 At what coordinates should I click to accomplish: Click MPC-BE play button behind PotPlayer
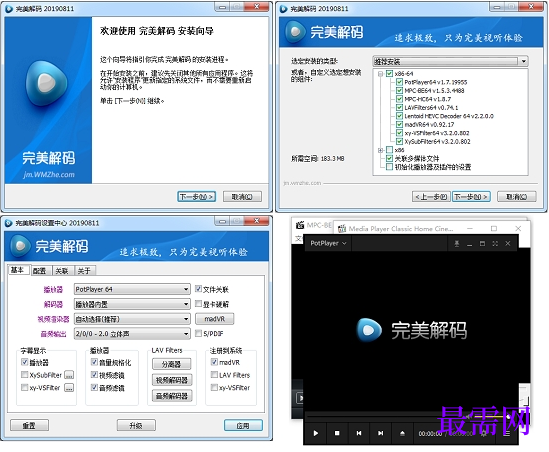300,398
